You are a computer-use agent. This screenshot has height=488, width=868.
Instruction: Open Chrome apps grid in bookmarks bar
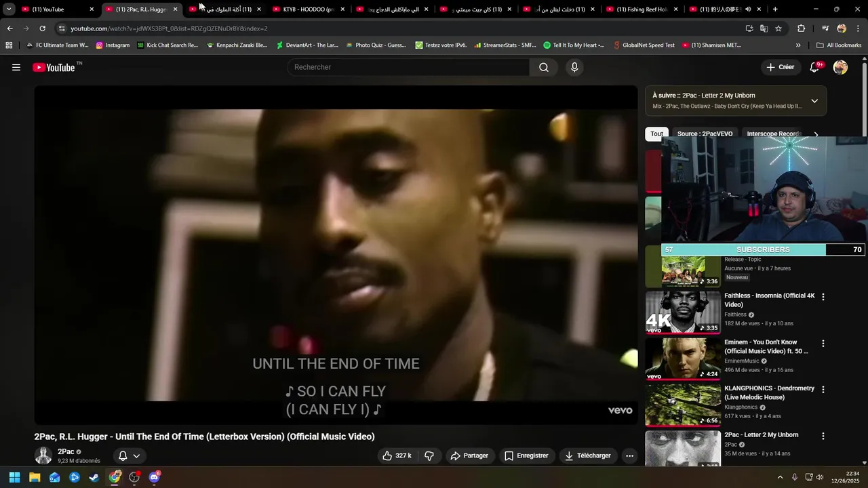coord(9,45)
